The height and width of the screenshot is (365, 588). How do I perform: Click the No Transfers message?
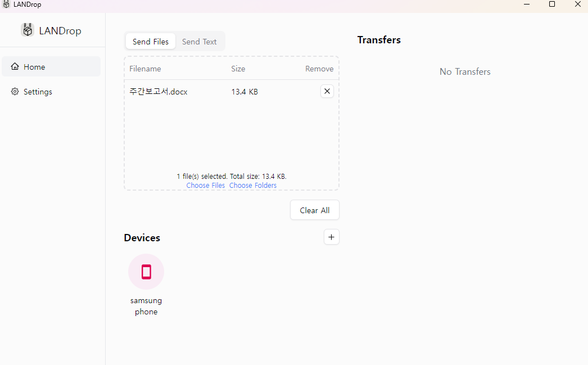(x=465, y=71)
